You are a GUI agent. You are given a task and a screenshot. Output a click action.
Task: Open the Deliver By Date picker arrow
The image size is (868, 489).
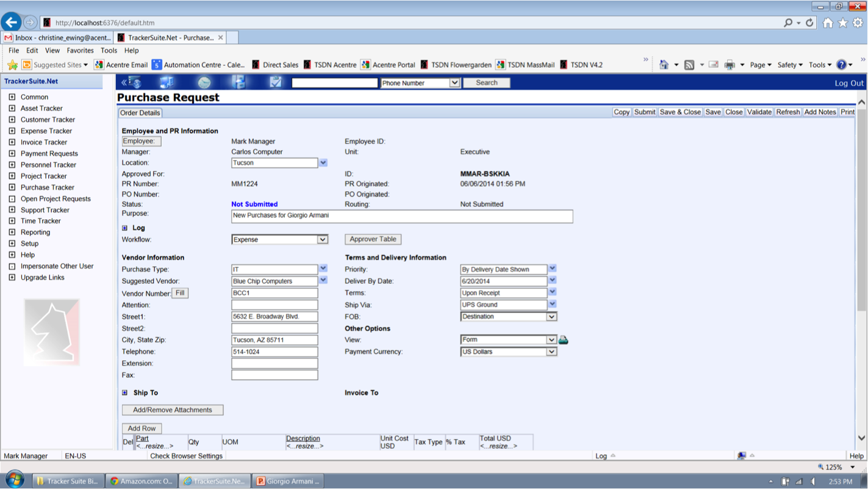[x=552, y=281]
